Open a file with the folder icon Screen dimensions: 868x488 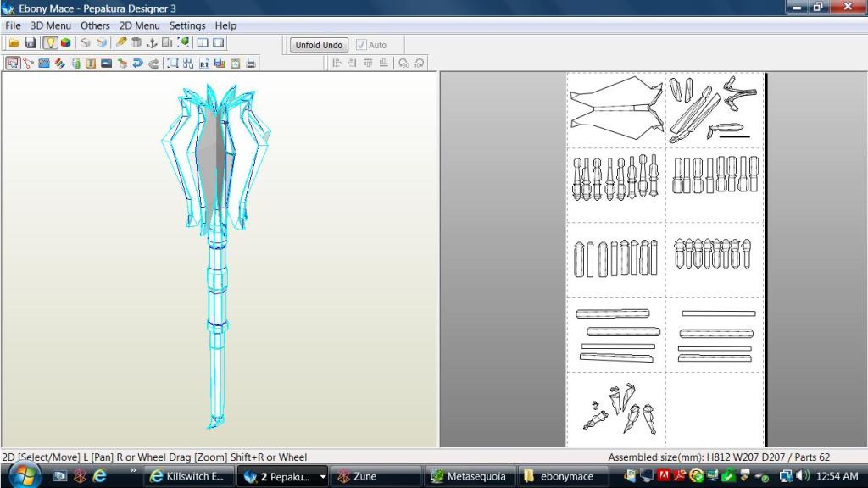[14, 43]
